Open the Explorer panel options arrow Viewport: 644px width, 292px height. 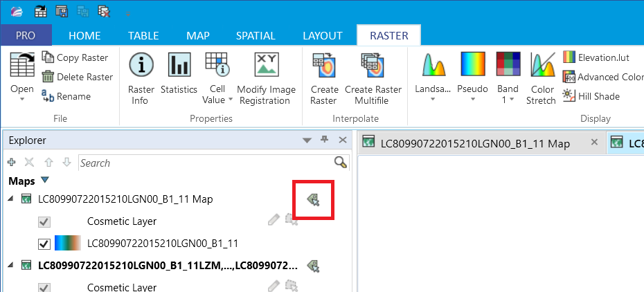(x=307, y=140)
